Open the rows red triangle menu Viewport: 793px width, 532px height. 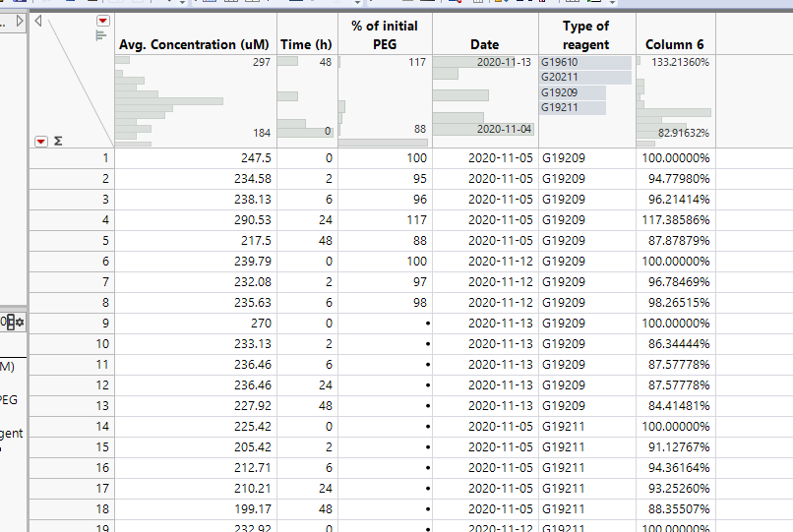tap(41, 142)
